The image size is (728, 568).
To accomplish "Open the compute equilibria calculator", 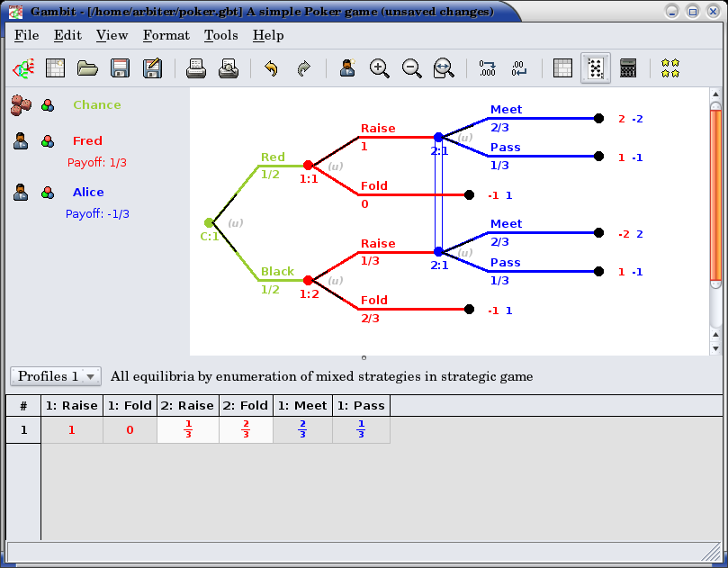I will coord(627,68).
